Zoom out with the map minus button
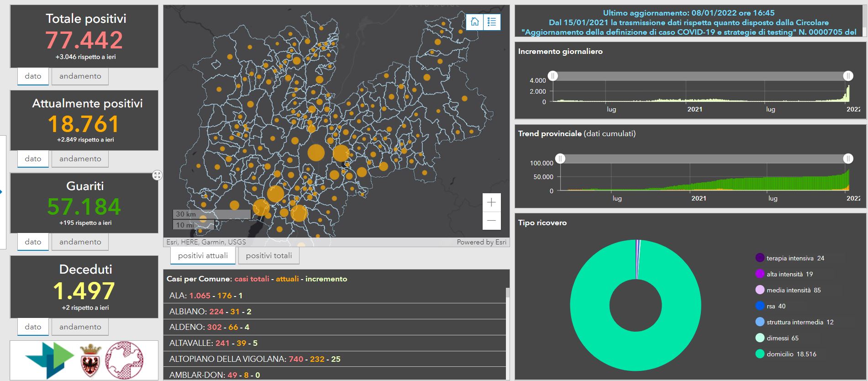 tap(491, 221)
